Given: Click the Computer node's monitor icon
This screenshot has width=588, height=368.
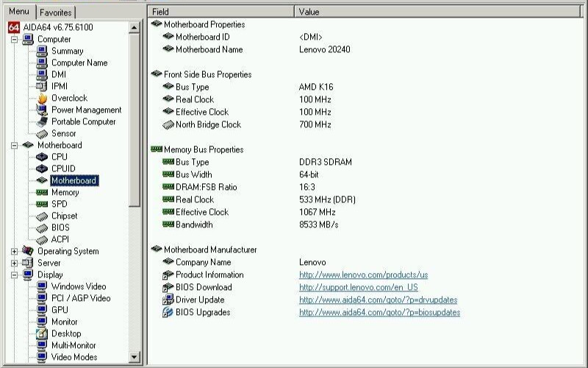Looking at the screenshot, I should (x=28, y=39).
